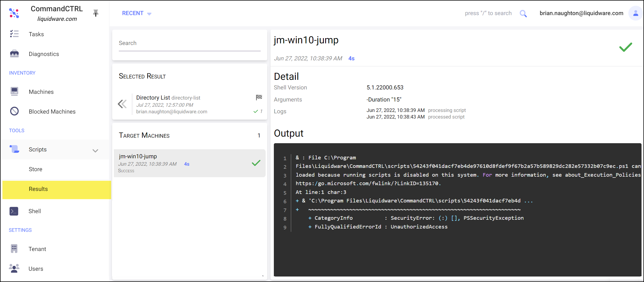Click the Jul 27, 2022 12:57:00 PM timestamp

(165, 105)
